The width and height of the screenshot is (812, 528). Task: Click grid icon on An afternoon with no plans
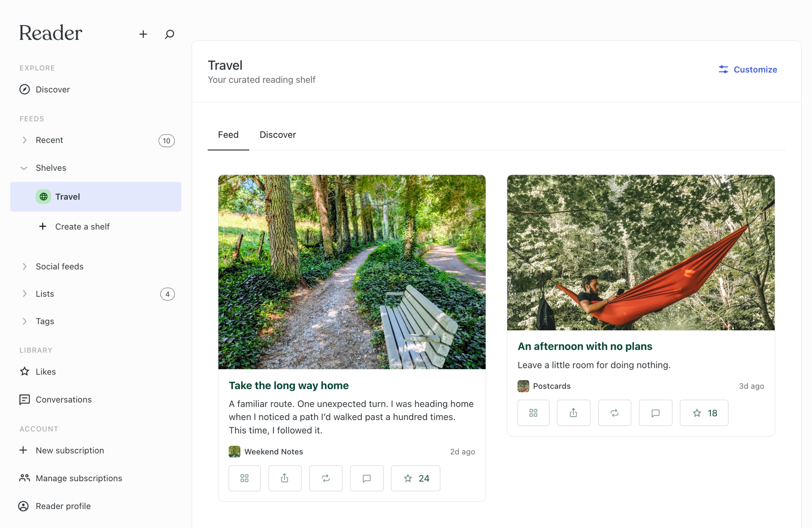click(534, 413)
